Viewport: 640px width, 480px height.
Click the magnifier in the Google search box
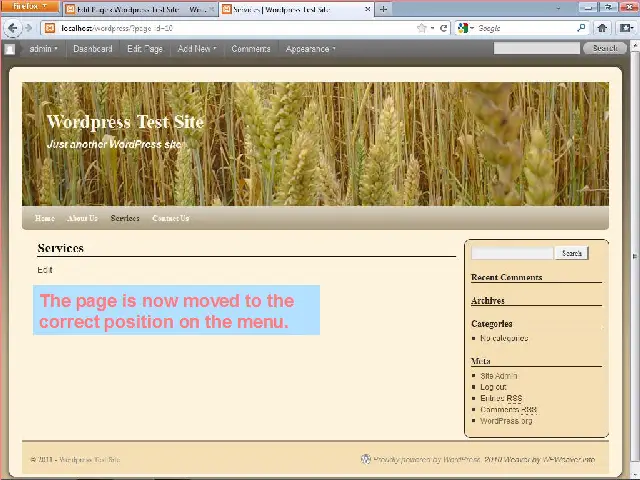tap(581, 28)
